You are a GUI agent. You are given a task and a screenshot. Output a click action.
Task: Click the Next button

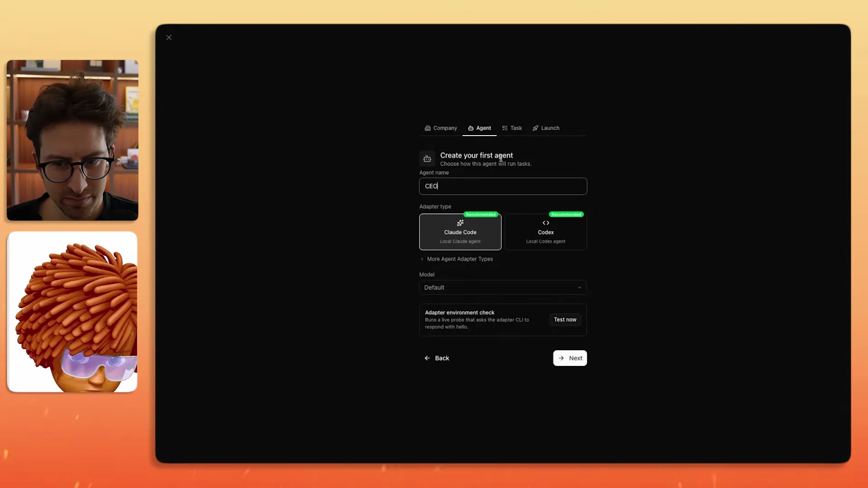pyautogui.click(x=570, y=358)
